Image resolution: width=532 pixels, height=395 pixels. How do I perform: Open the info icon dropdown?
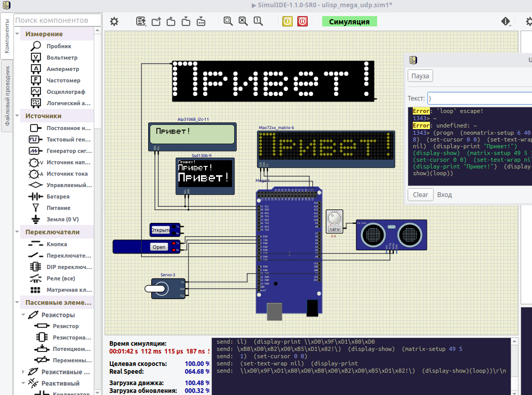tap(506, 21)
